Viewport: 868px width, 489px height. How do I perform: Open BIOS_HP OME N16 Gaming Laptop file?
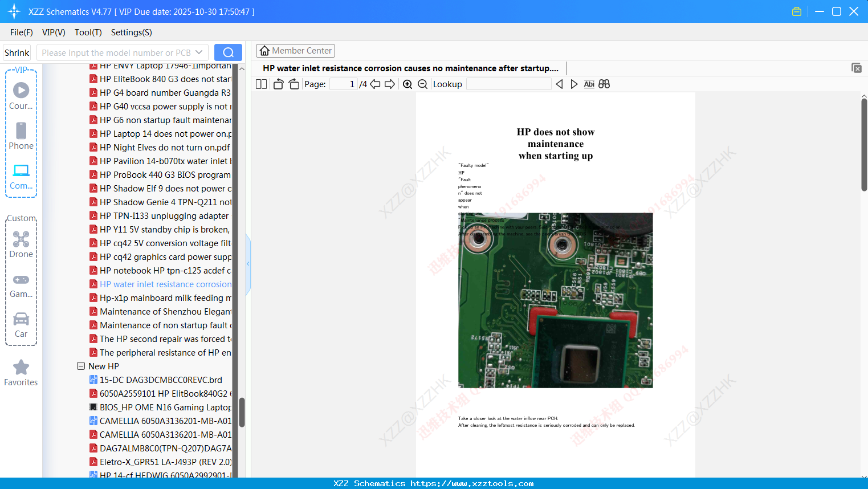point(160,407)
